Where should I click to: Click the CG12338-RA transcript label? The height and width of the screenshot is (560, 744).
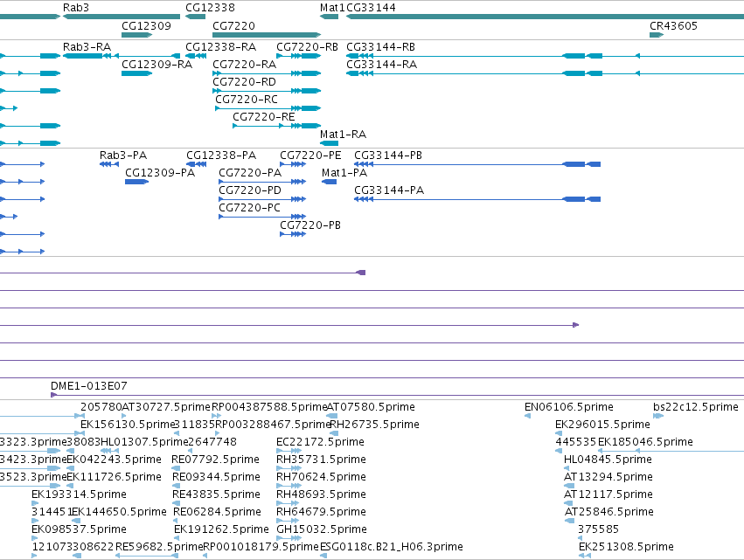220,47
